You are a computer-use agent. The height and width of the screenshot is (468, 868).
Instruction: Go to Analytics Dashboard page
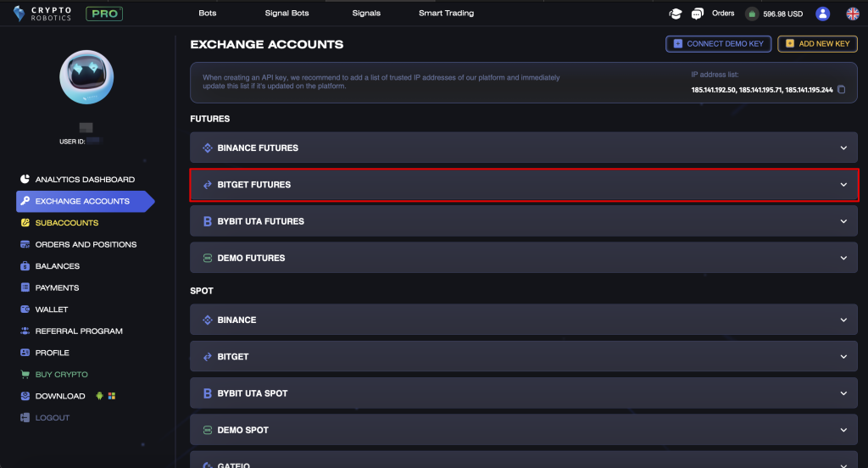pos(85,180)
